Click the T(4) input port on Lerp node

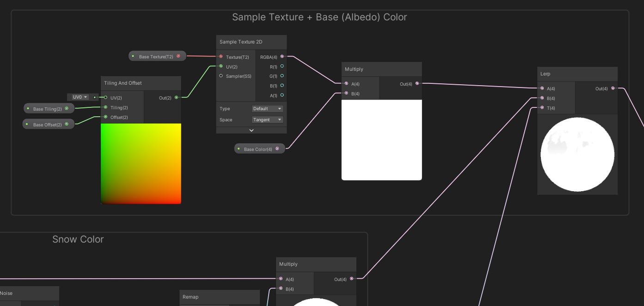click(542, 108)
